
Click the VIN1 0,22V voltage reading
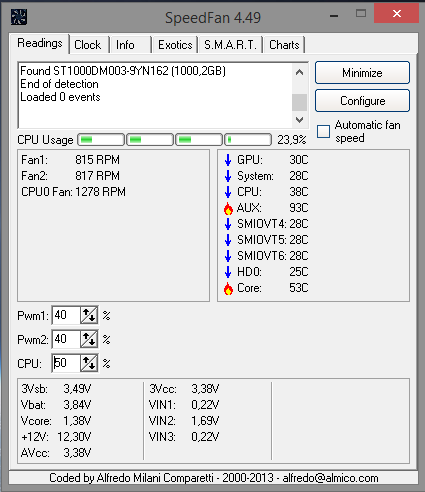[184, 405]
